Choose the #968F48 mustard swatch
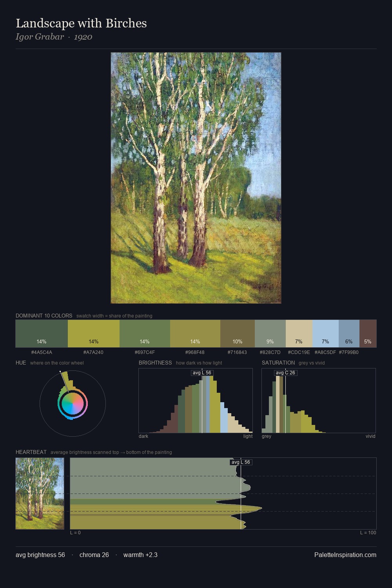This screenshot has height=588, width=392. pyautogui.click(x=195, y=334)
